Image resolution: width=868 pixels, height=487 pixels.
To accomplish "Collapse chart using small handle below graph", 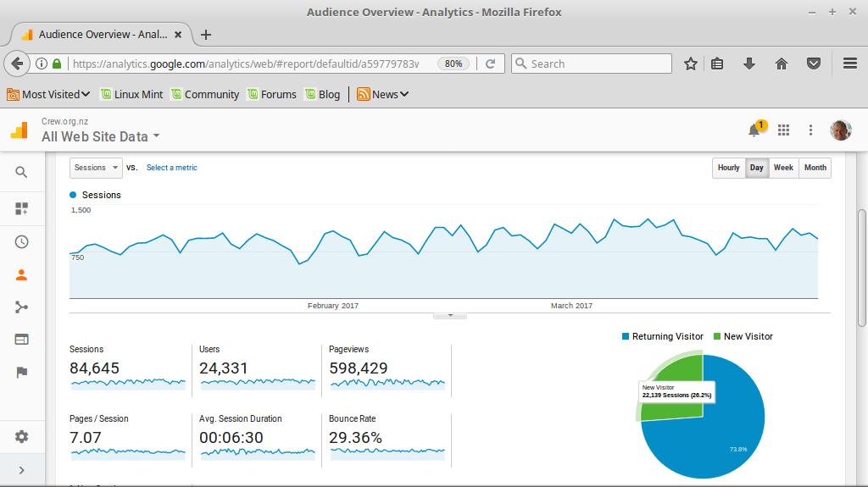I will 450,316.
